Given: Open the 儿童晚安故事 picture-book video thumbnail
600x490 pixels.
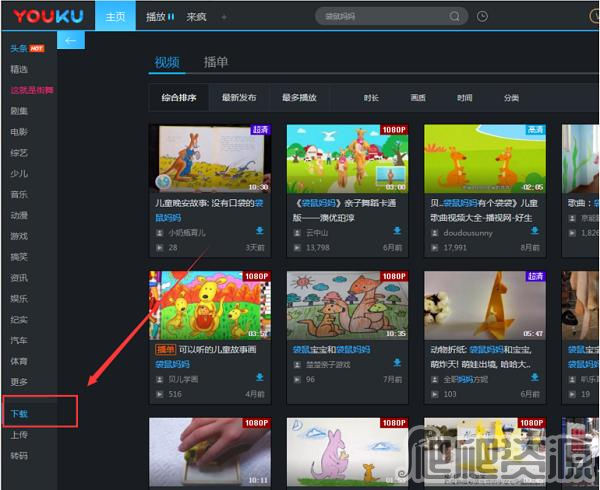Looking at the screenshot, I should pos(210,158).
